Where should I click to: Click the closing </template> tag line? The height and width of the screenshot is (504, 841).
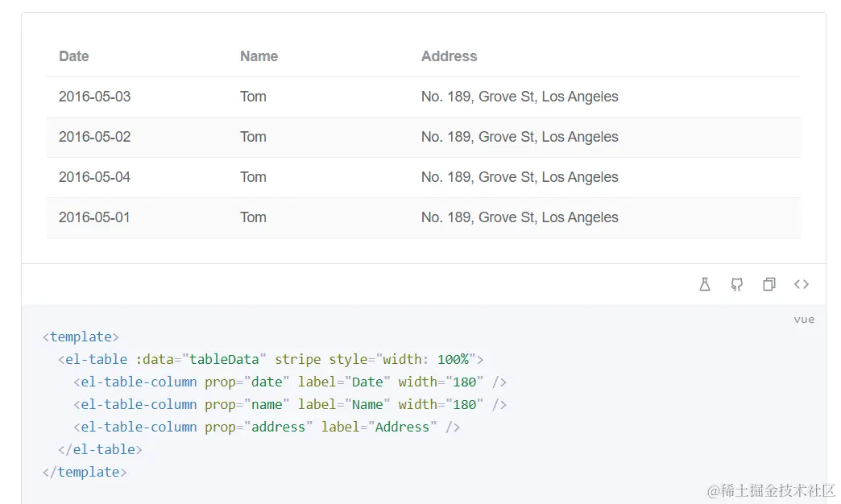pyautogui.click(x=85, y=472)
